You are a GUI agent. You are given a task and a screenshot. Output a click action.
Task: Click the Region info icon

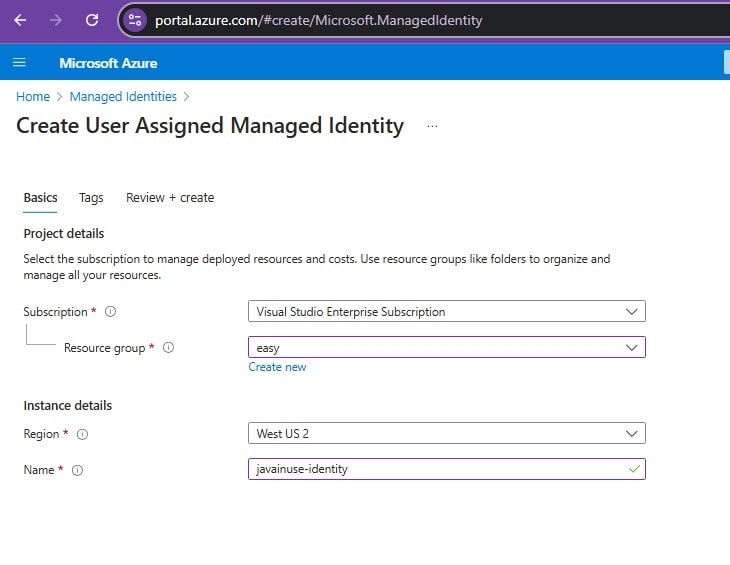(82, 434)
